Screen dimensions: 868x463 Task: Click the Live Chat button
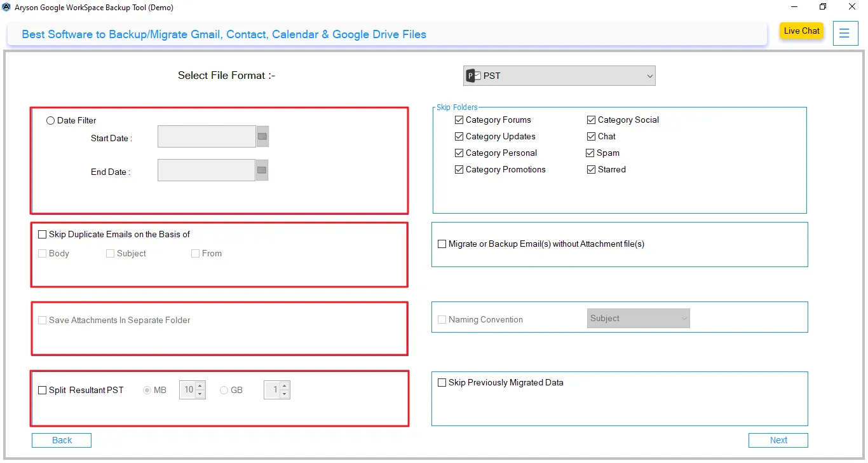[801, 31]
